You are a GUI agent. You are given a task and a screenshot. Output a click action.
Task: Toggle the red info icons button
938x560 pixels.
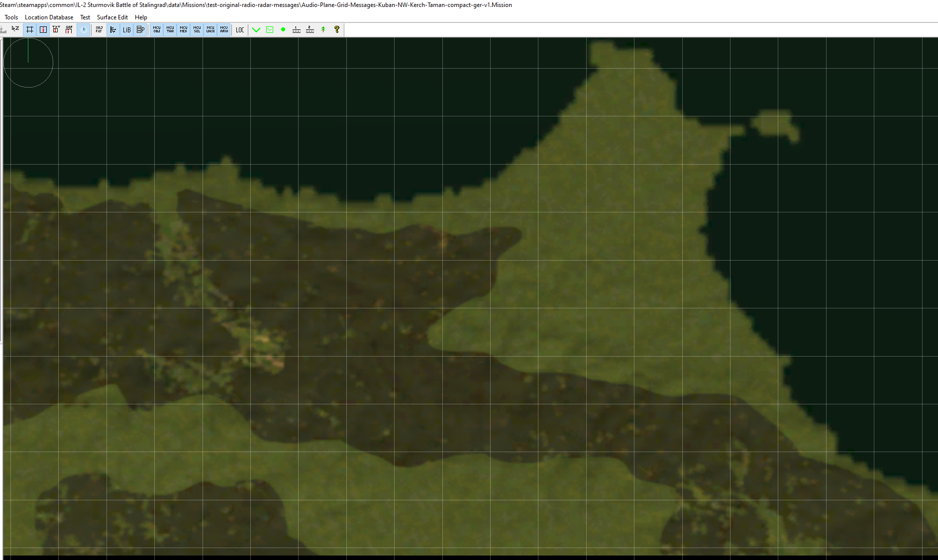pos(43,30)
